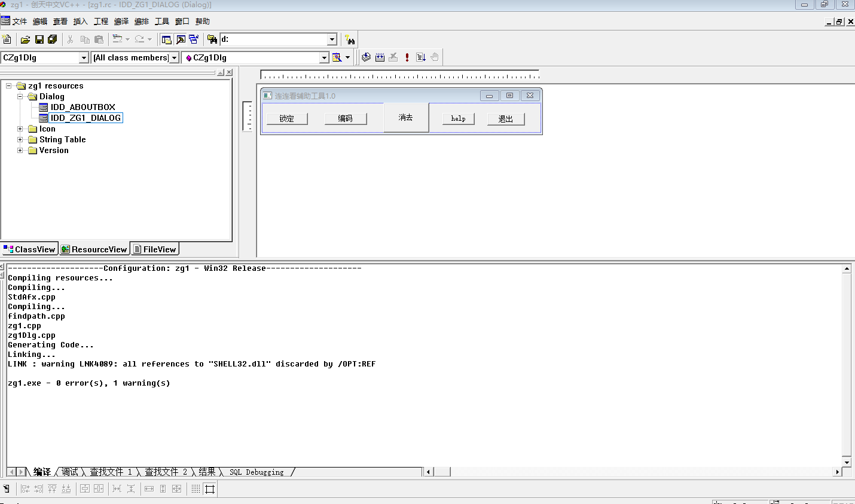Viewport: 855px width, 504px height.
Task: Click the output pane scroll-down arrow
Action: coord(847,462)
